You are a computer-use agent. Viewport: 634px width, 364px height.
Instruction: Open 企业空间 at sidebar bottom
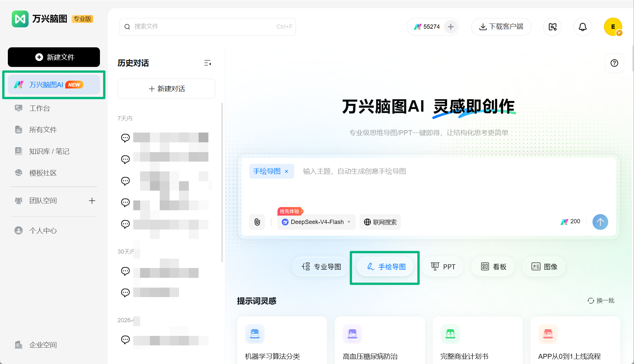point(43,345)
